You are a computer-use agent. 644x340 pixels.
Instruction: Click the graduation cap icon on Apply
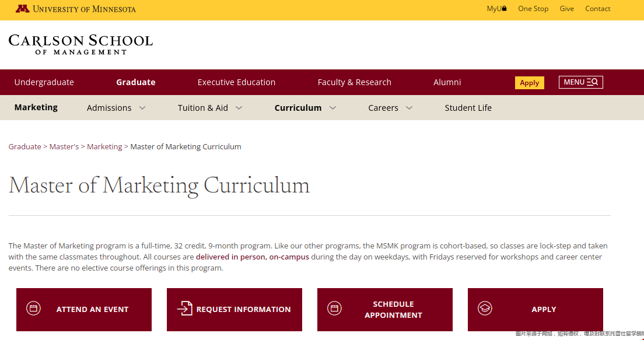point(485,308)
